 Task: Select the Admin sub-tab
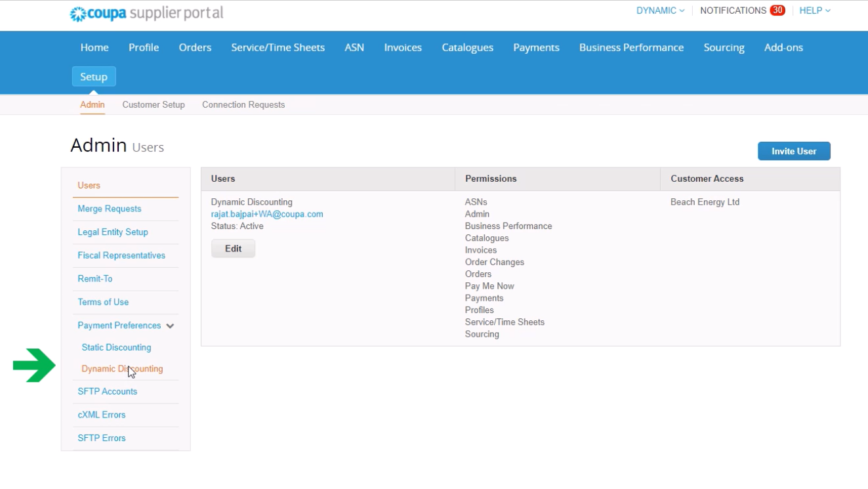93,104
